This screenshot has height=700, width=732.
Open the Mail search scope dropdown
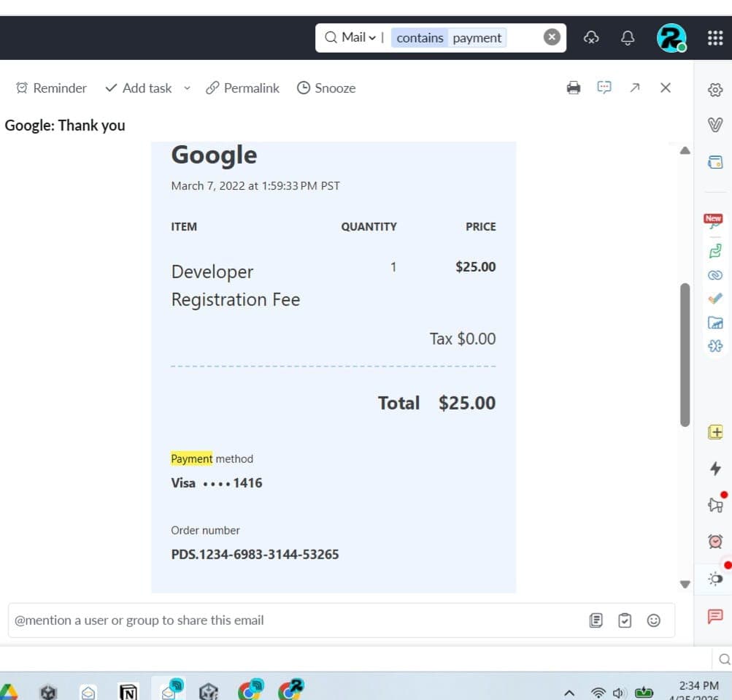358,37
